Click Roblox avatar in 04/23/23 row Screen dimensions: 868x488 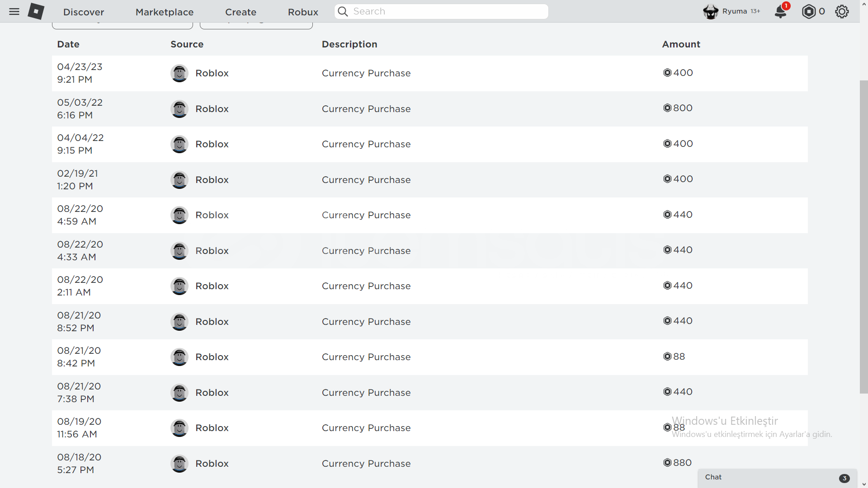point(179,73)
